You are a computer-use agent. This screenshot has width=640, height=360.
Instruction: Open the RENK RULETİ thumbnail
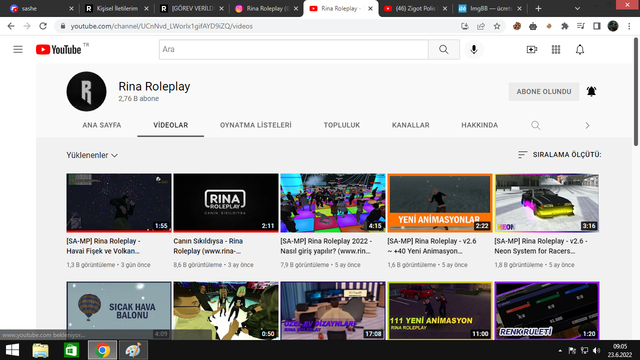[547, 311]
